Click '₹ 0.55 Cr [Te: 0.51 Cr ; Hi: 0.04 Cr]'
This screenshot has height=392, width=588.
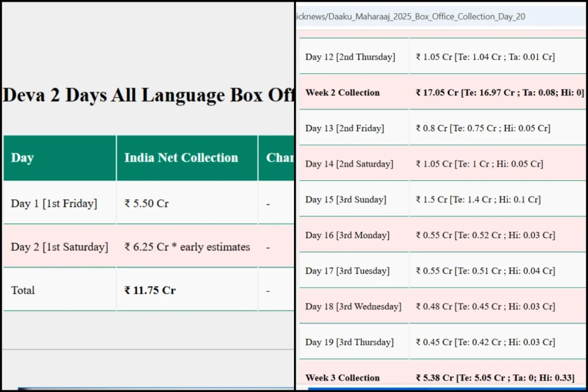pos(485,270)
